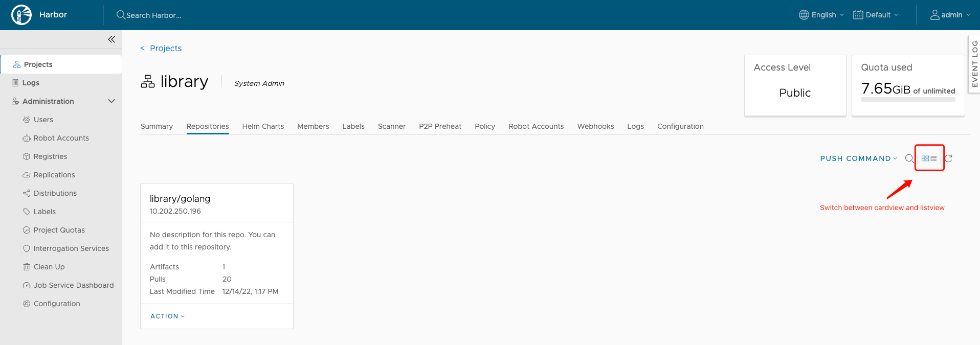Switch to the Helm Charts tab
This screenshot has height=345, width=980.
(x=263, y=126)
